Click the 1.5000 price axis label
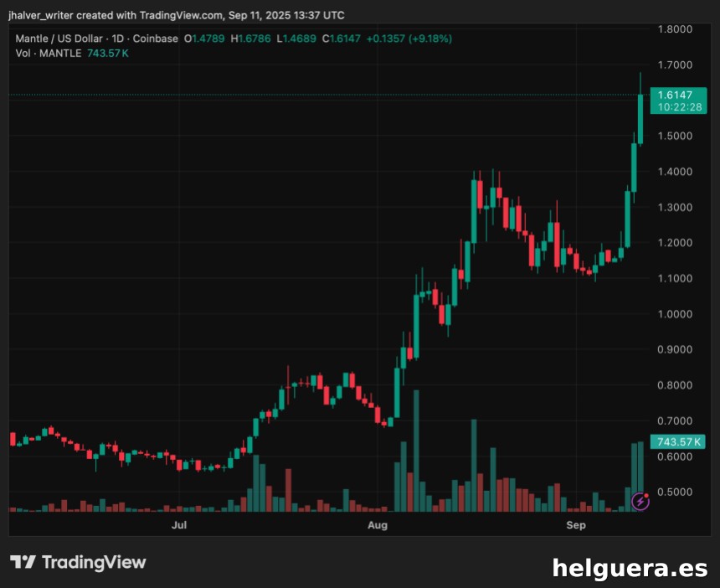 coord(675,136)
